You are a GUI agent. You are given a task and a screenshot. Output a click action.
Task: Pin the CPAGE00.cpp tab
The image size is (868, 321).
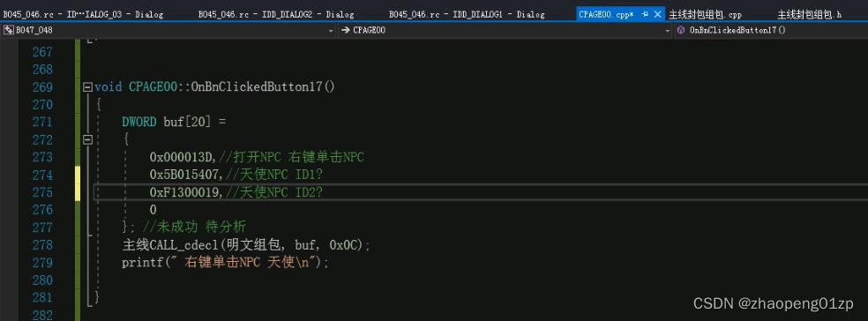pos(645,14)
